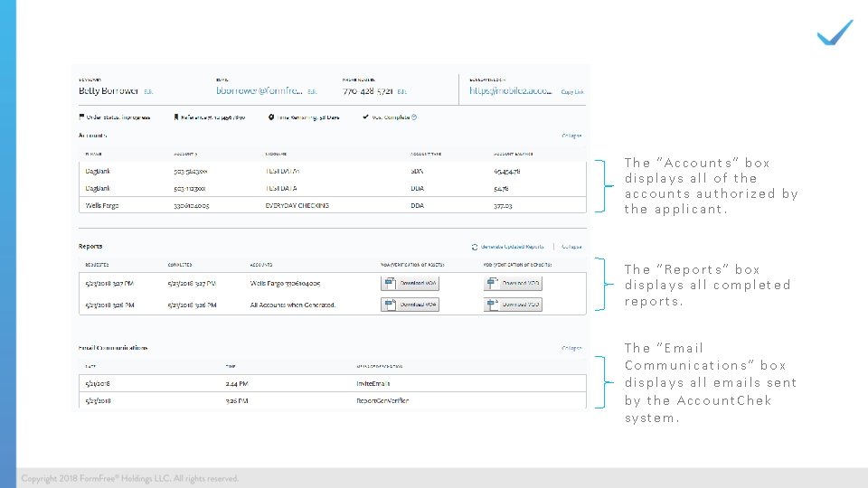868x488 pixels.
Task: Click 'All Accounts when Generated.' text
Action: pos(293,305)
